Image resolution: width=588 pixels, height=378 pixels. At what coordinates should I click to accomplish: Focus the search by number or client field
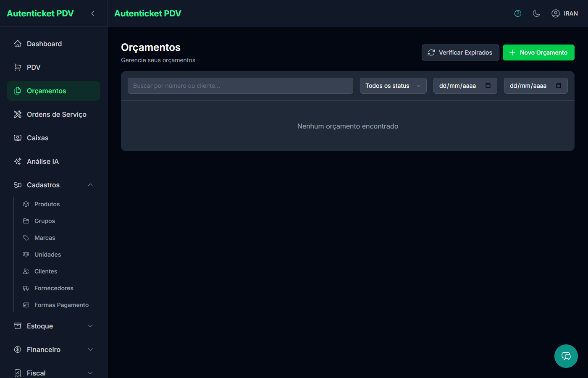240,86
